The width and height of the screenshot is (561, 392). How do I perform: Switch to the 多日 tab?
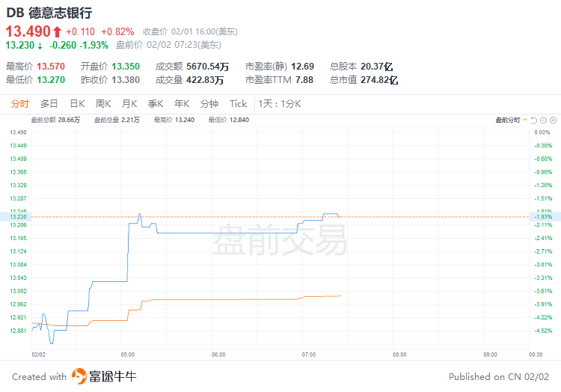(49, 104)
